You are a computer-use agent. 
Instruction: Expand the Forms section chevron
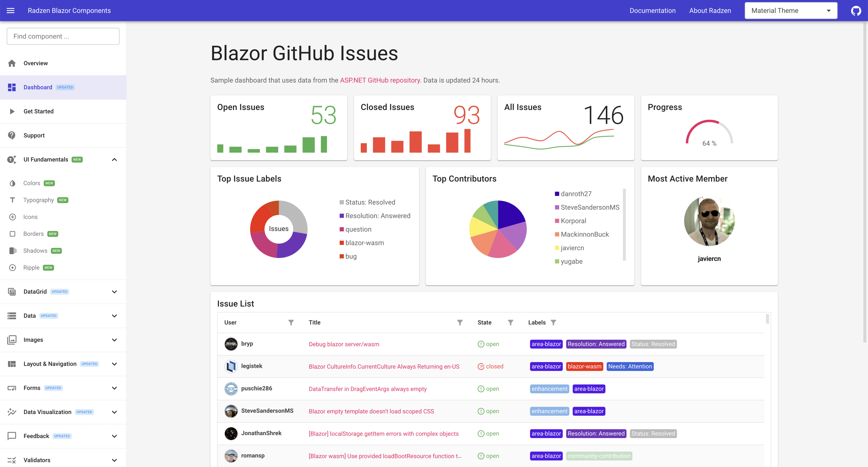(114, 388)
